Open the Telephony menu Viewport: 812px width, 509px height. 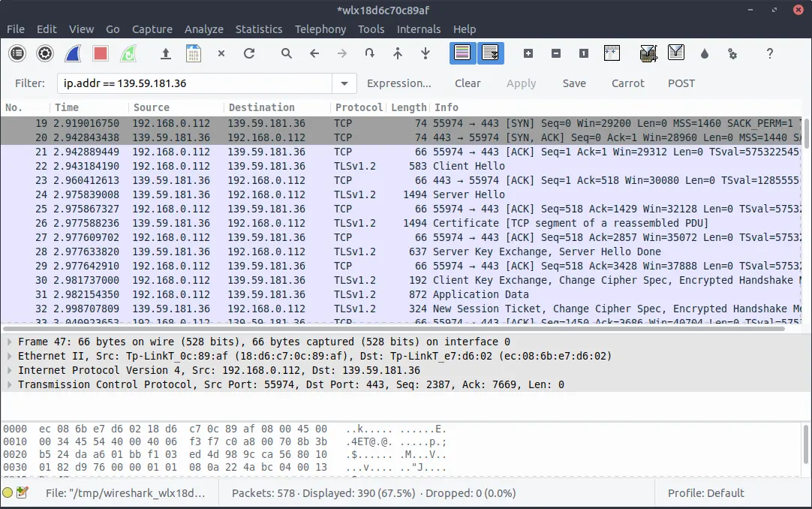pyautogui.click(x=320, y=29)
